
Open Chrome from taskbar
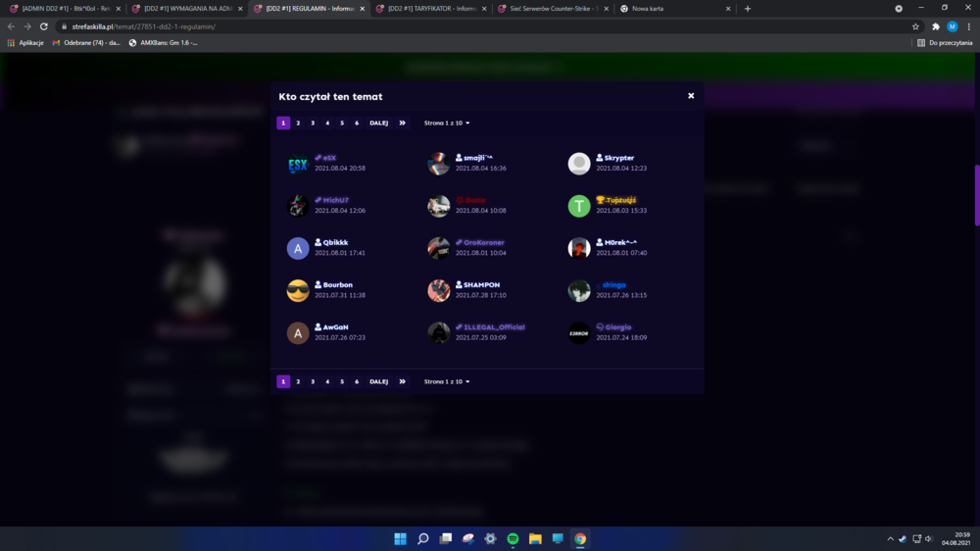pos(580,538)
